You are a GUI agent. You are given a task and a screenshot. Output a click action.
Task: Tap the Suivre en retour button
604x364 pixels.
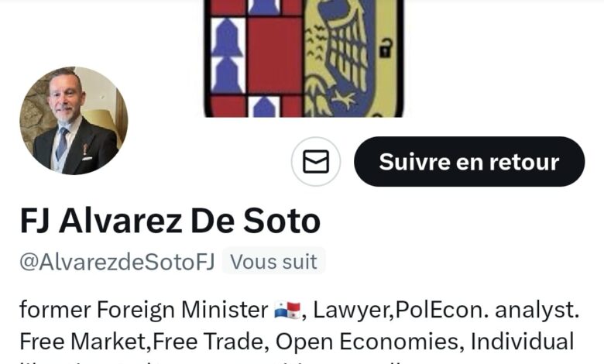tap(469, 161)
